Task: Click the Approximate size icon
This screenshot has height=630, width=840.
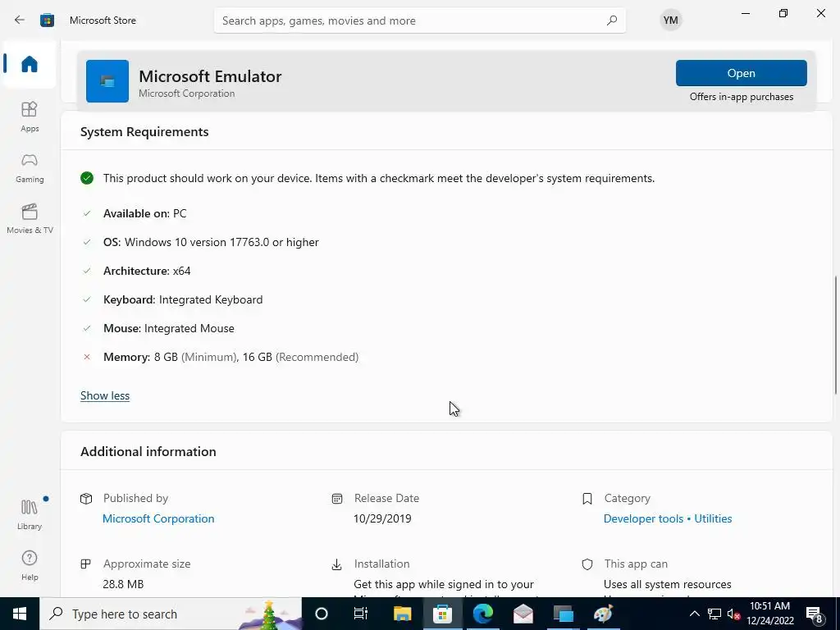Action: [85, 564]
